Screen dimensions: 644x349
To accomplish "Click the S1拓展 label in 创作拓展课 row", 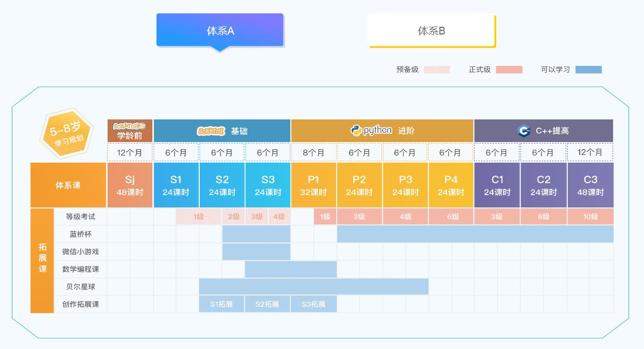I will 221,304.
